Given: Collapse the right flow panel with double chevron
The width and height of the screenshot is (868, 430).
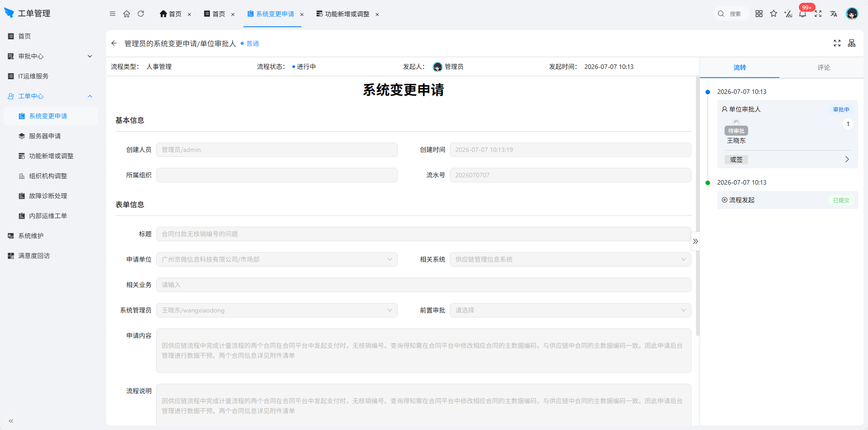Looking at the screenshot, I should click(x=695, y=241).
